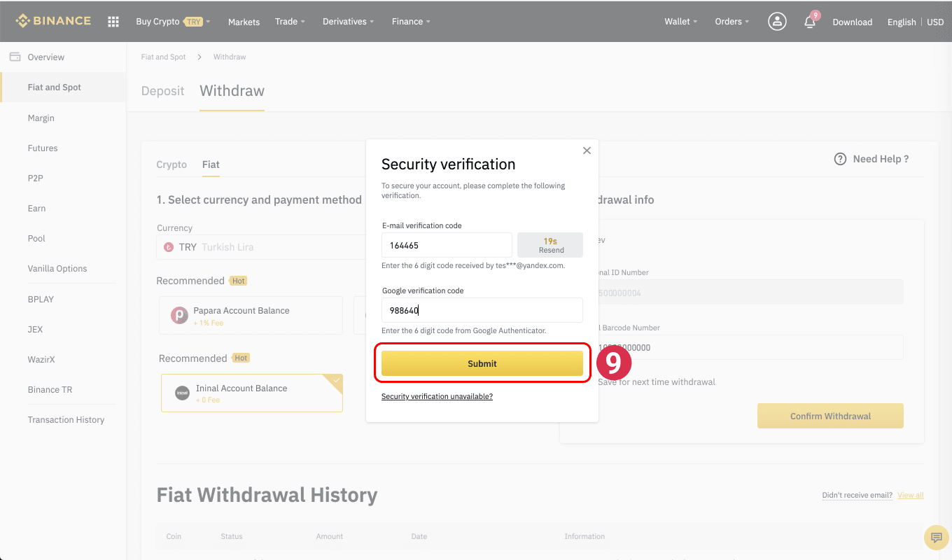Switch to the Deposit tab
Screen dimensions: 952x560
pos(163,91)
